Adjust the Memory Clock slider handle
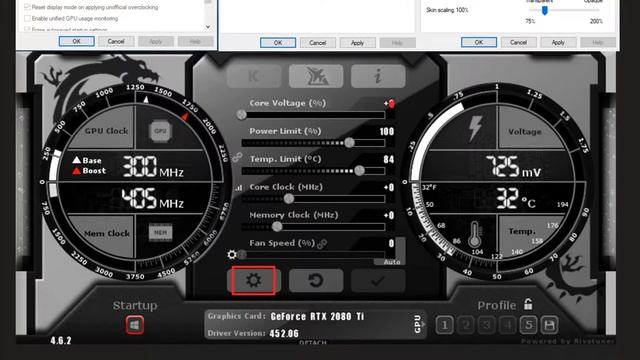Viewport: 640px width, 360px height. pyautogui.click(x=277, y=227)
